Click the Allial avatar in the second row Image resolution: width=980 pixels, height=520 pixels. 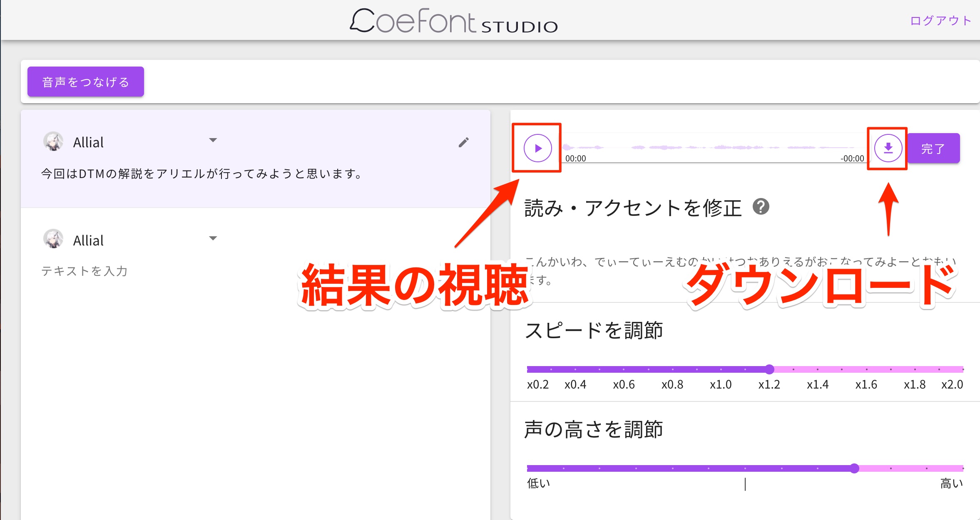pyautogui.click(x=53, y=239)
